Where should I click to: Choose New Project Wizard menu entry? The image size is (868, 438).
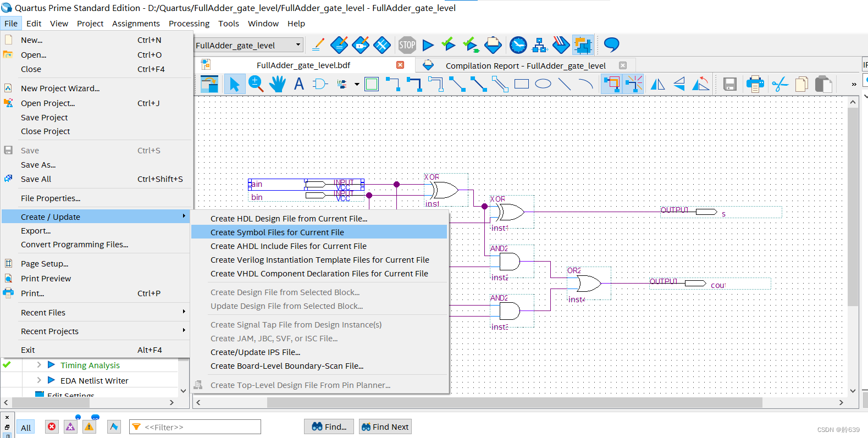pos(96,88)
